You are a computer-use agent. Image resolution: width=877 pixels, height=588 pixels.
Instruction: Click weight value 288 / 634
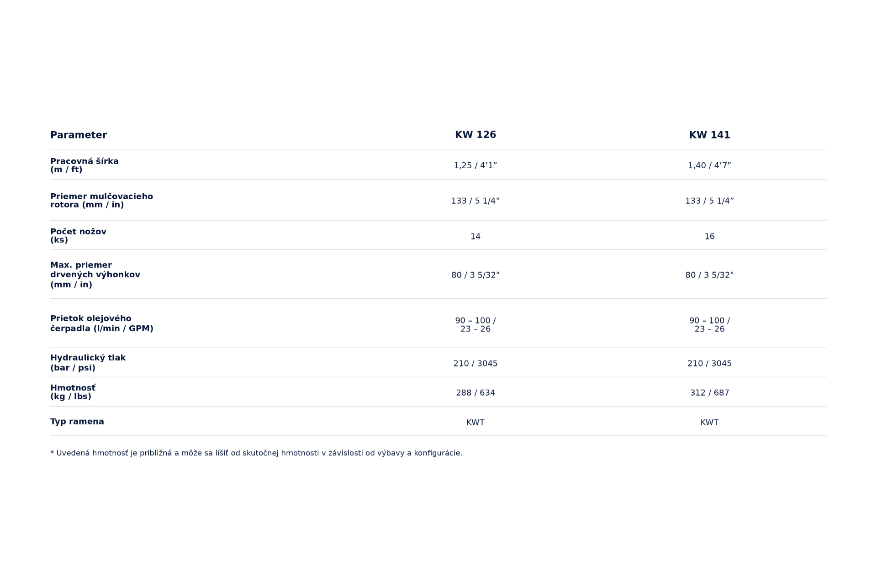click(x=475, y=393)
